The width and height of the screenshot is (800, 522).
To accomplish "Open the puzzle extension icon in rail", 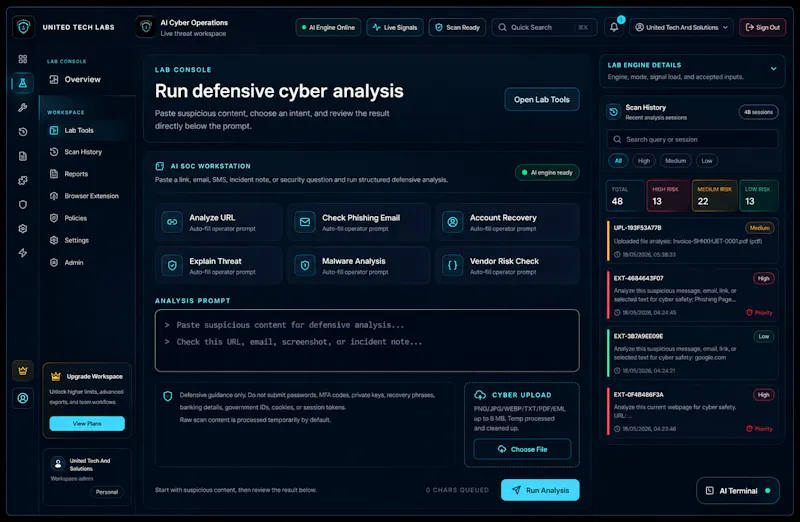I will click(22, 180).
